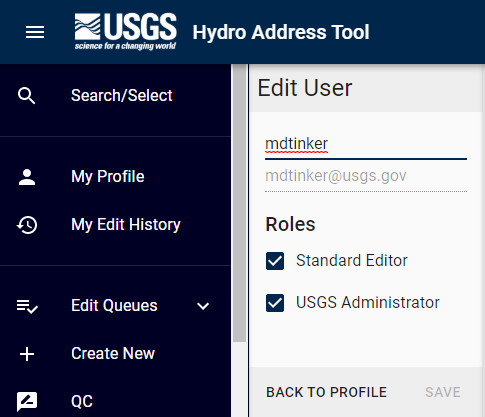
Task: Open the Edit Queues submenu
Action: (x=115, y=306)
